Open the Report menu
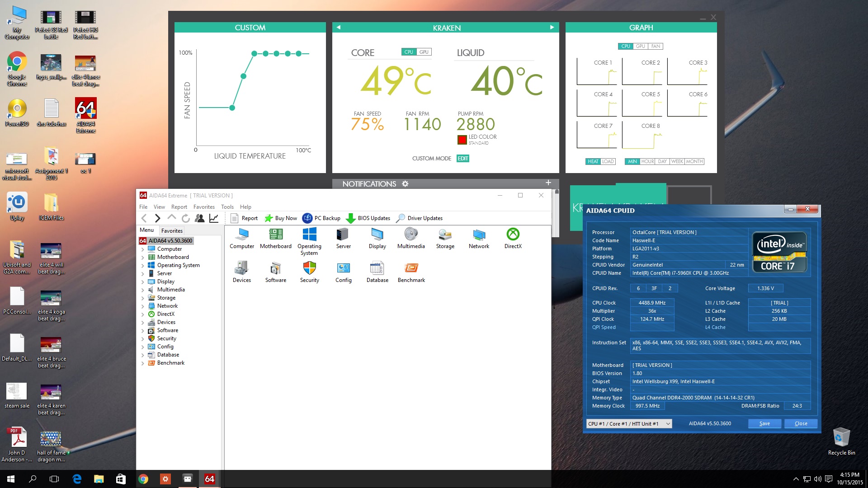Screen dimensions: 868x488 179,207
